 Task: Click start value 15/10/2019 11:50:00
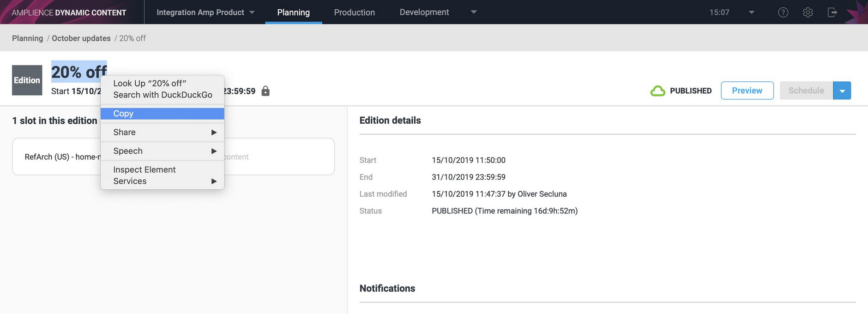pyautogui.click(x=469, y=160)
